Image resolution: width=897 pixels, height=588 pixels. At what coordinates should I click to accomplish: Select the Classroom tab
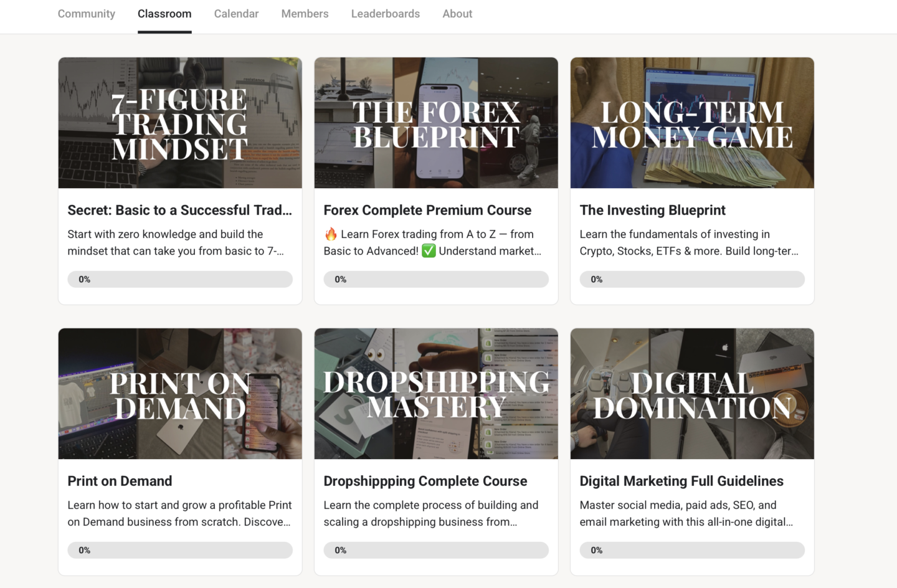(164, 14)
